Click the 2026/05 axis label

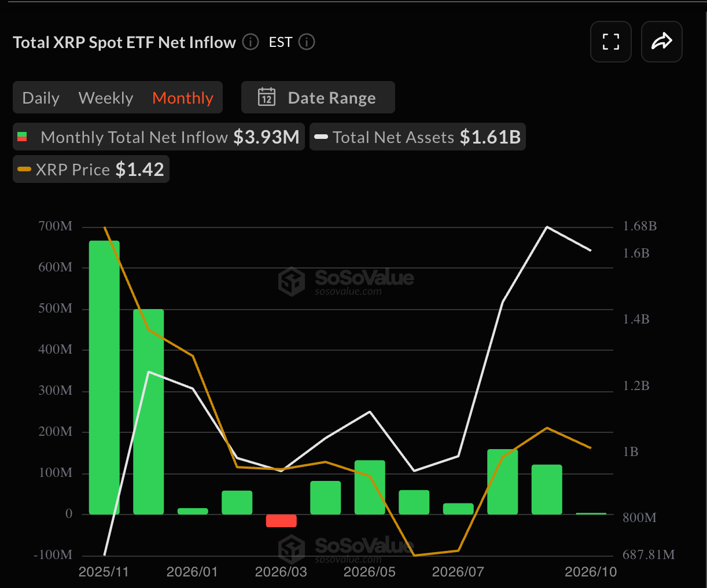369,572
